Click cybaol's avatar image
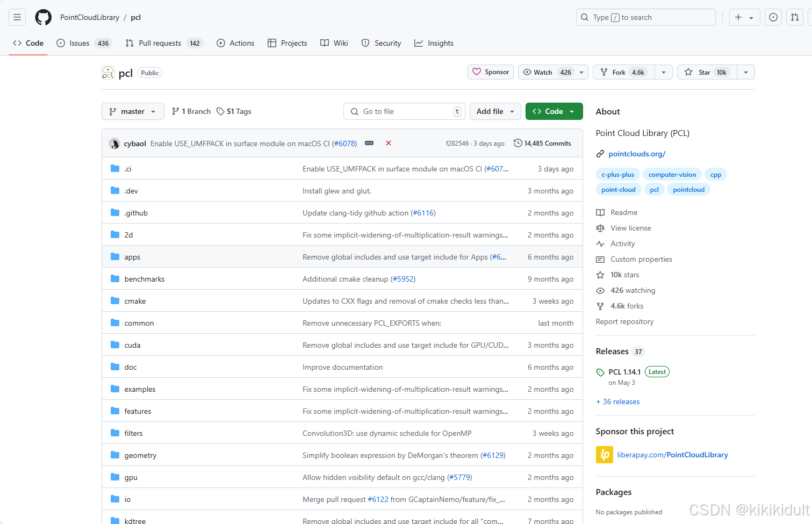Viewport: 812px width, 524px height. (x=114, y=143)
